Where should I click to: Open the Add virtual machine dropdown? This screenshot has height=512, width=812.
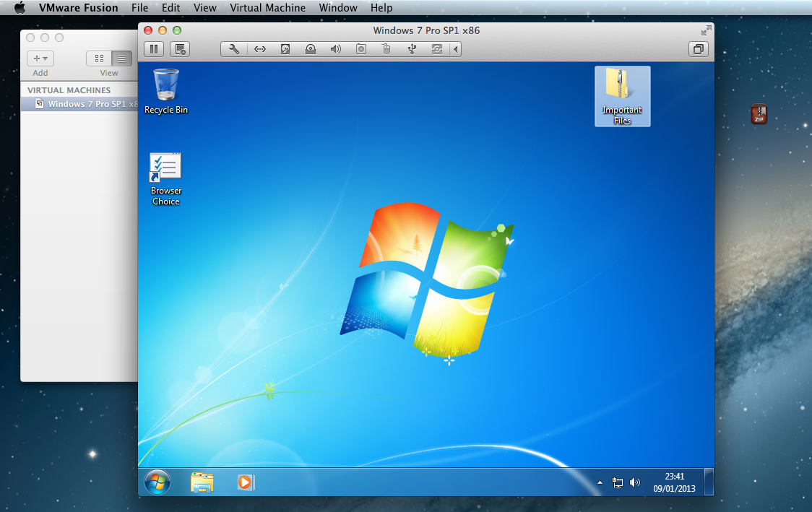pos(40,58)
